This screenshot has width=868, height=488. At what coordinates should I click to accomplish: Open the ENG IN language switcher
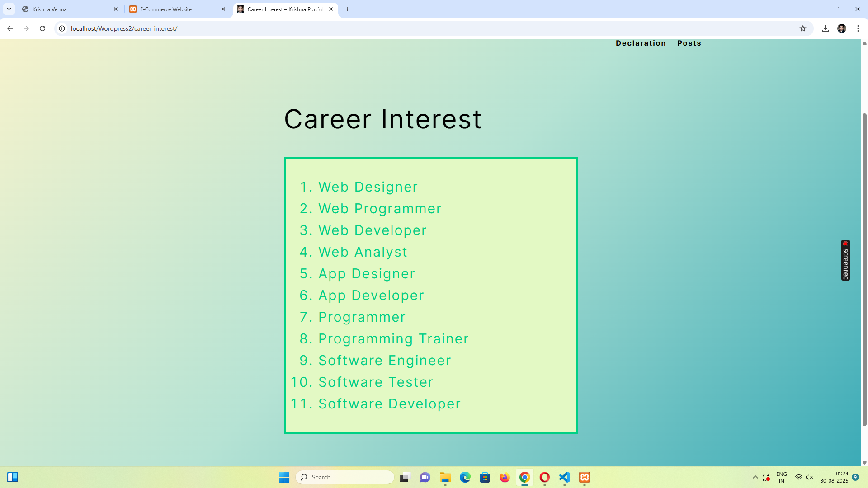pyautogui.click(x=782, y=478)
